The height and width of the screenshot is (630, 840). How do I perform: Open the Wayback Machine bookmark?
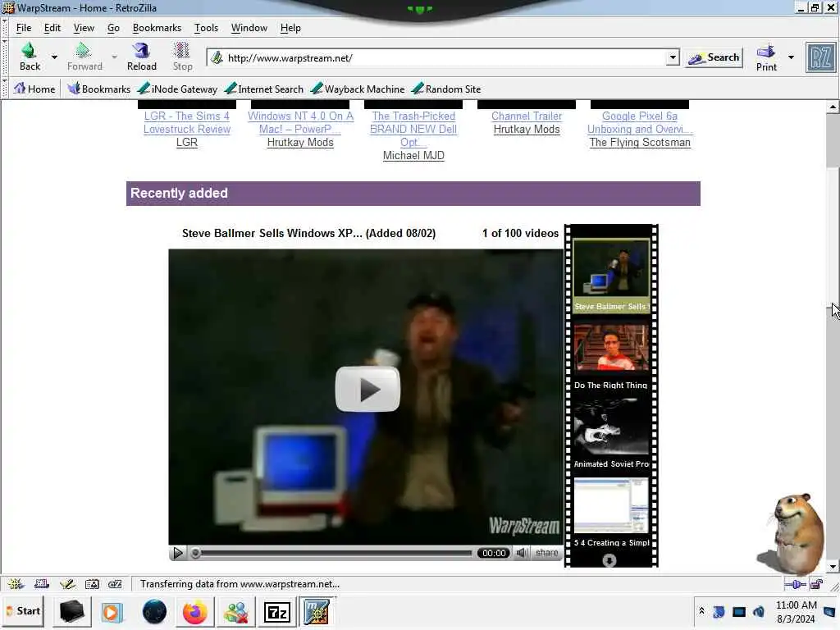358,89
